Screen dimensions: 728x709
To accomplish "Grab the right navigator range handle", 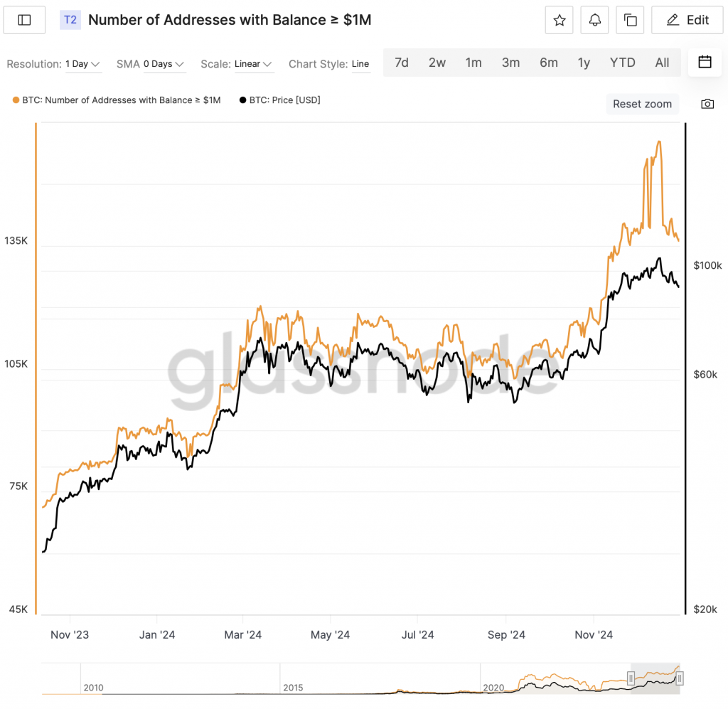I will (679, 678).
